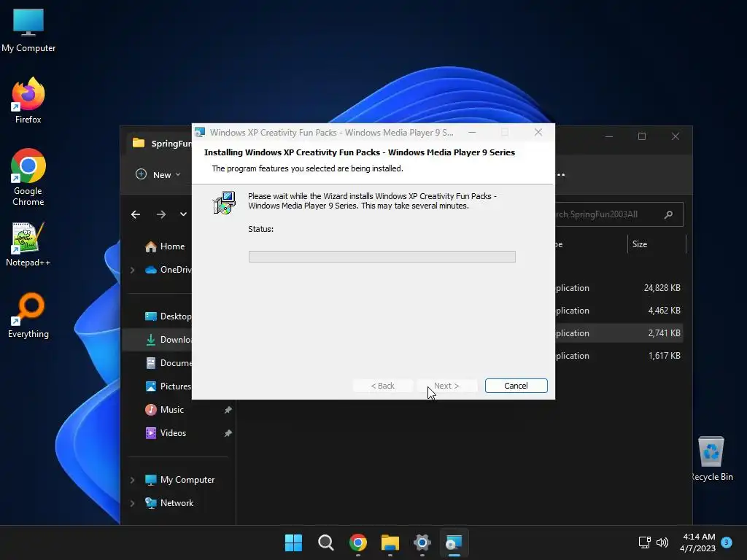The image size is (747, 560).
Task: Select the SpringFun folder tab in Explorer
Action: (x=160, y=143)
